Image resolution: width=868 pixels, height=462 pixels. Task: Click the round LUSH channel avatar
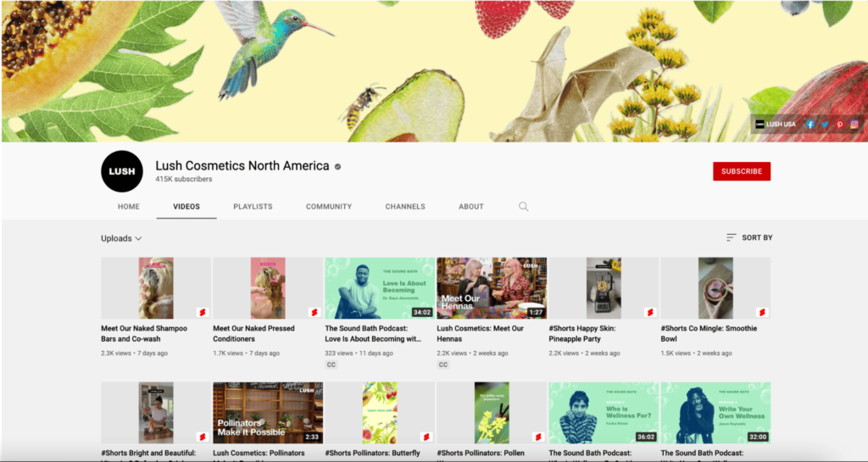(122, 171)
